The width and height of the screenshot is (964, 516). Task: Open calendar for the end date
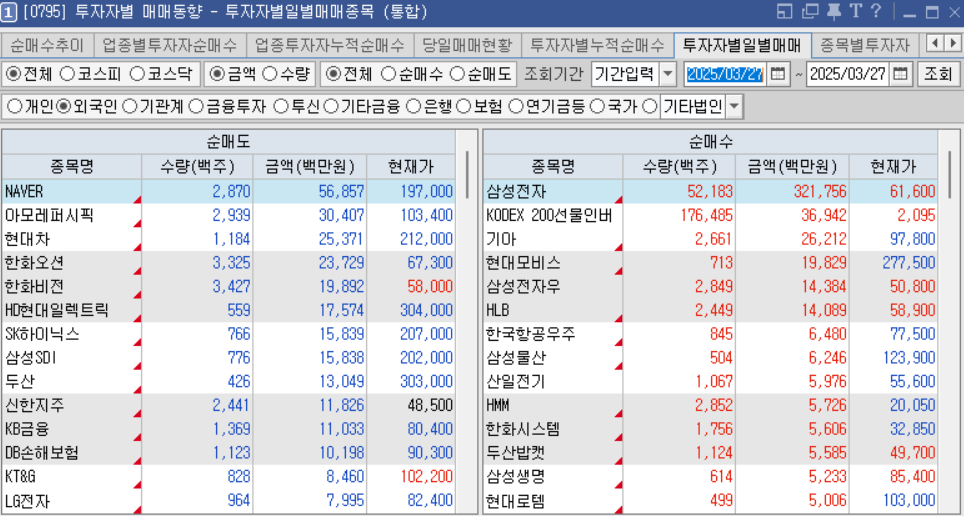[x=900, y=74]
